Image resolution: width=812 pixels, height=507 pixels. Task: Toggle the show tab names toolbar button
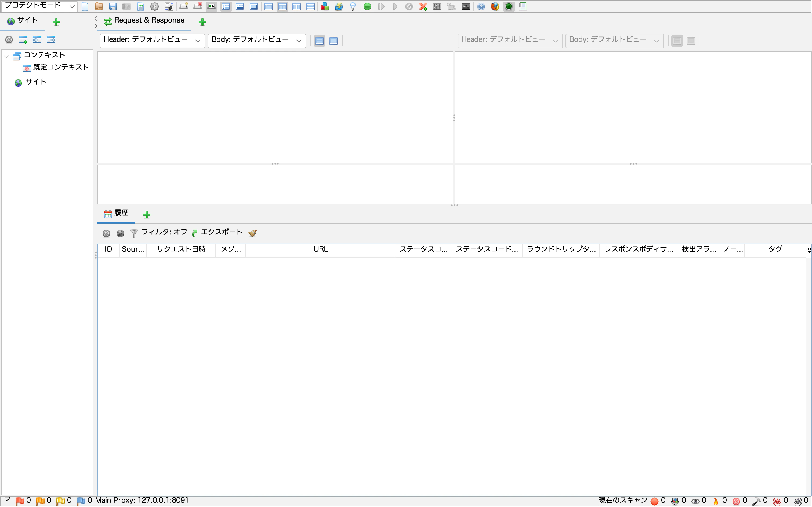tap(211, 6)
